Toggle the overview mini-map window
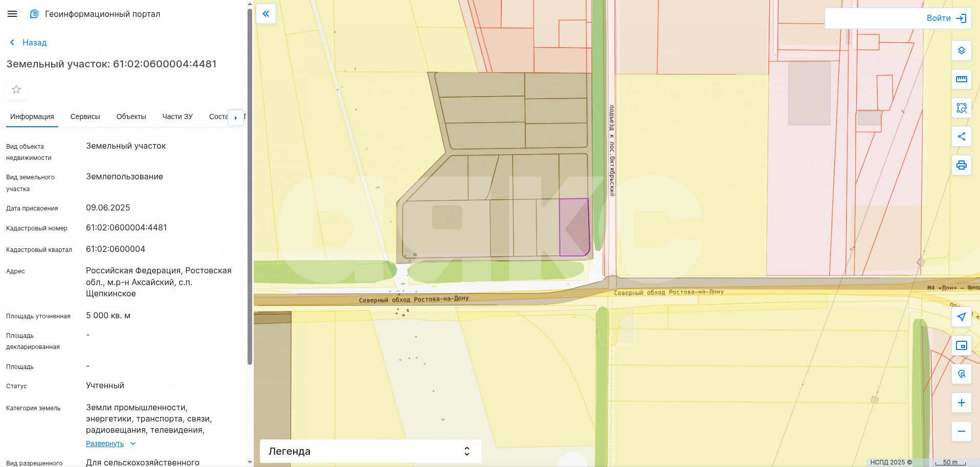980x467 pixels. (961, 345)
